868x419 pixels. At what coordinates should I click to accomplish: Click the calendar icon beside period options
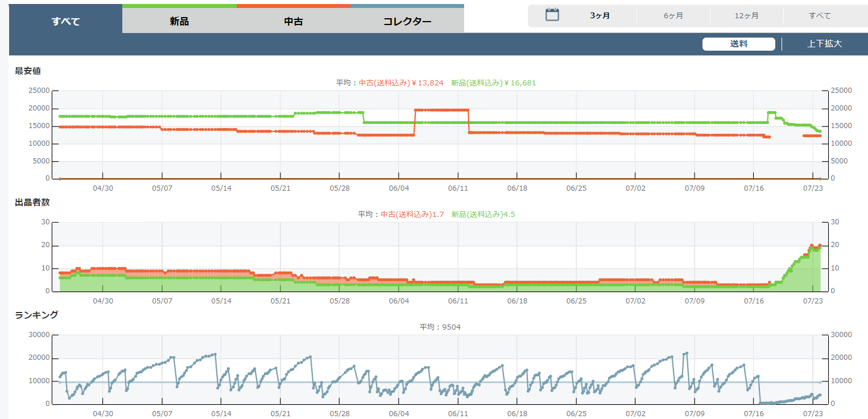click(552, 15)
